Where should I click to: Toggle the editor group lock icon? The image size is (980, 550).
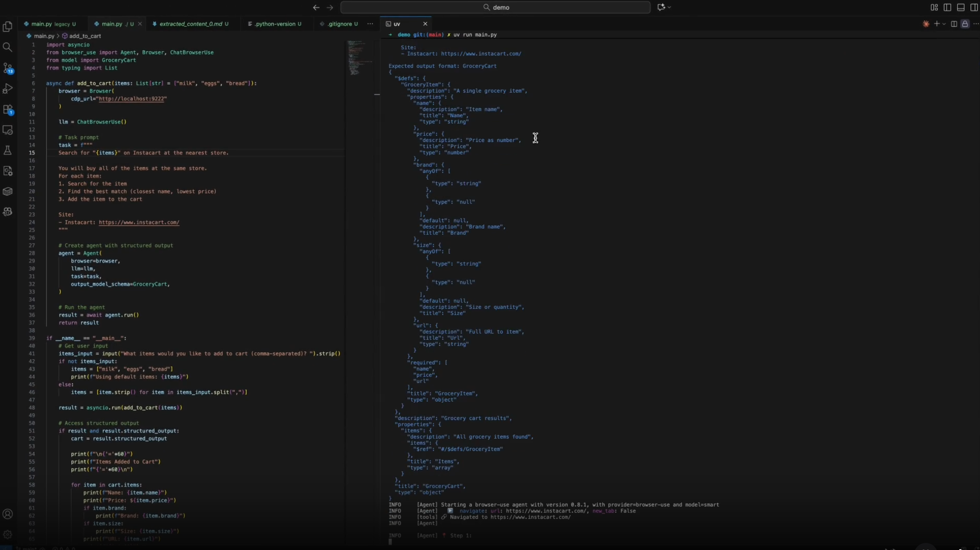pyautogui.click(x=965, y=24)
